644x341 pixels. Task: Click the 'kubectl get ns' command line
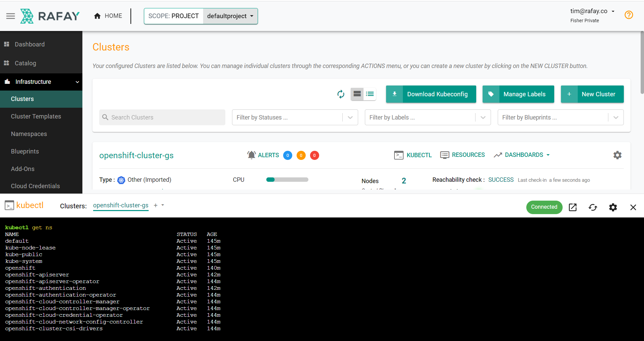[x=29, y=228]
